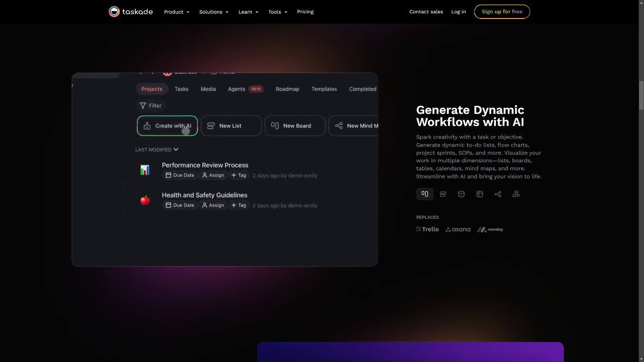Select the calendar view icon under the description

pyautogui.click(x=461, y=194)
